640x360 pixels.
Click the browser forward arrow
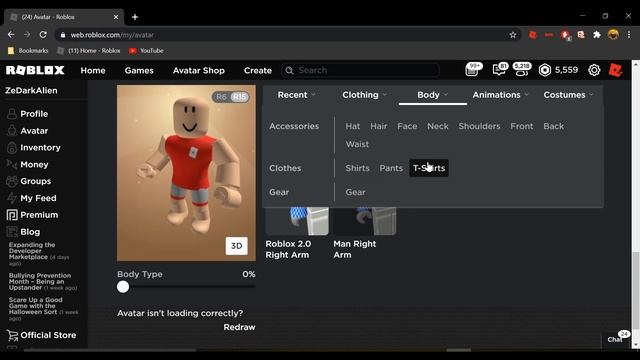pos(27,35)
